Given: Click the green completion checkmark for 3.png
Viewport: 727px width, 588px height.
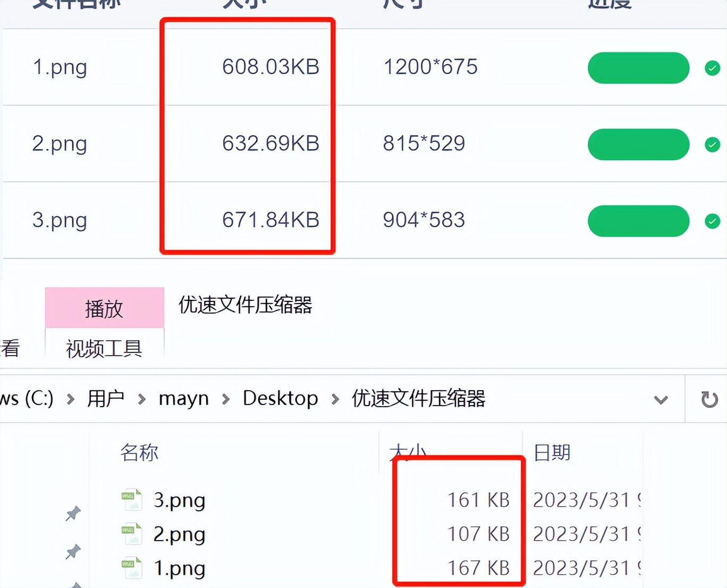Looking at the screenshot, I should 712,221.
